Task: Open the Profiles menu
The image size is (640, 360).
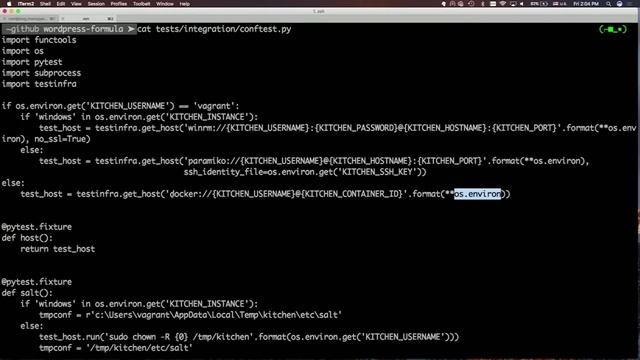Action: click(119, 4)
